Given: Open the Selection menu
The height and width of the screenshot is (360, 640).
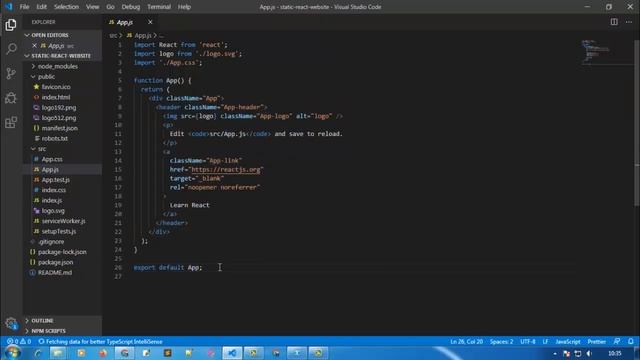Looking at the screenshot, I should [66, 7].
